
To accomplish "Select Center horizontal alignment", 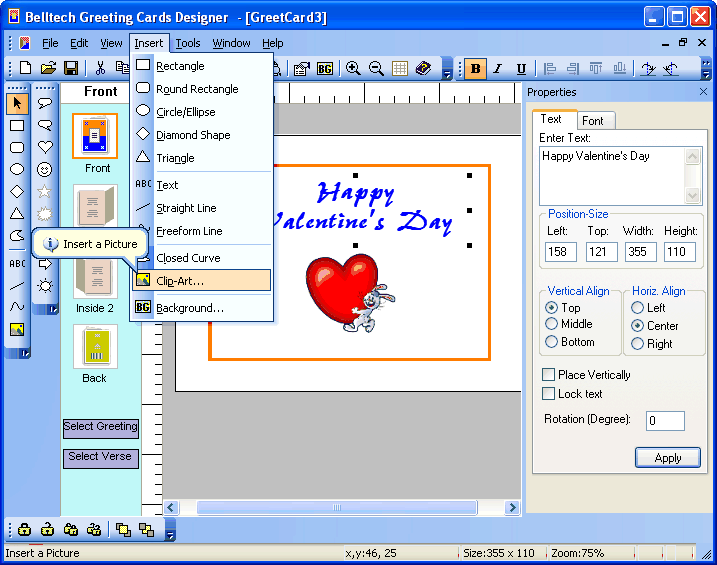I will [637, 325].
